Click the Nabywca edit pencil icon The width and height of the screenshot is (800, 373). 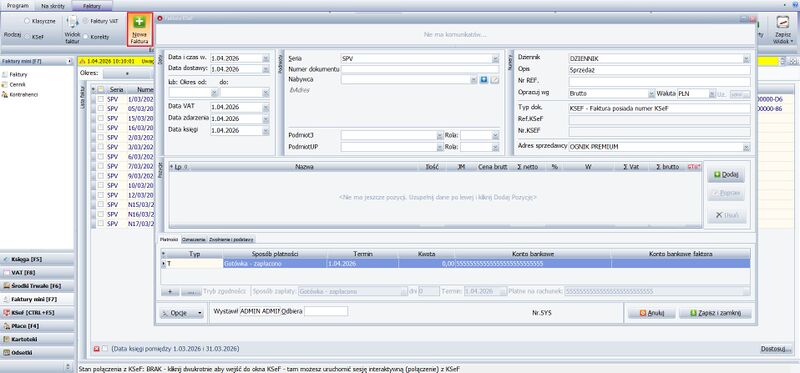pyautogui.click(x=494, y=80)
